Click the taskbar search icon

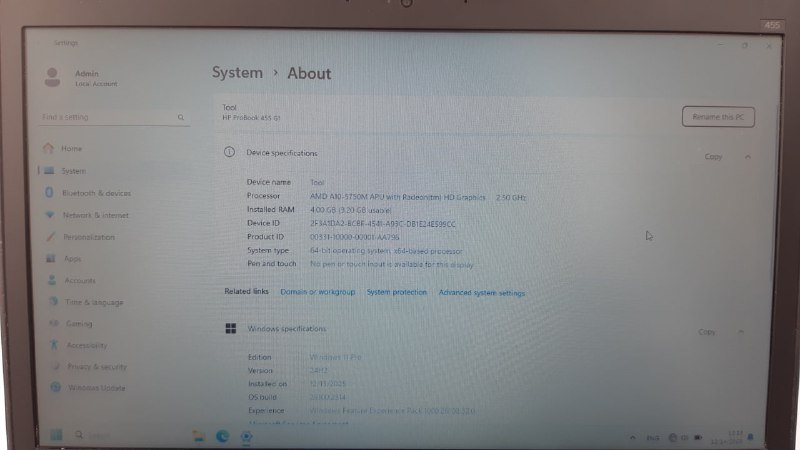point(79,435)
